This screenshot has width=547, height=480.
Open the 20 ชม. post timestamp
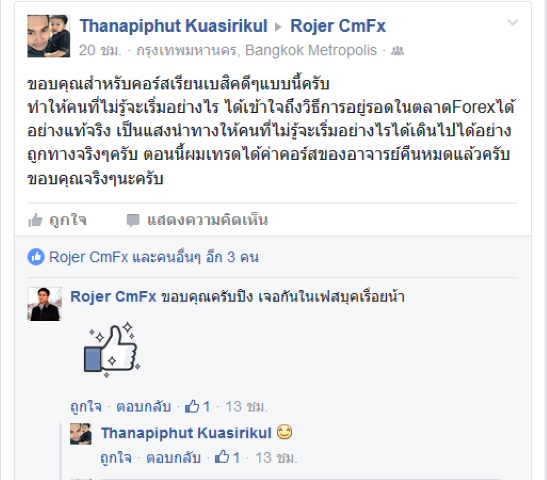tap(100, 51)
